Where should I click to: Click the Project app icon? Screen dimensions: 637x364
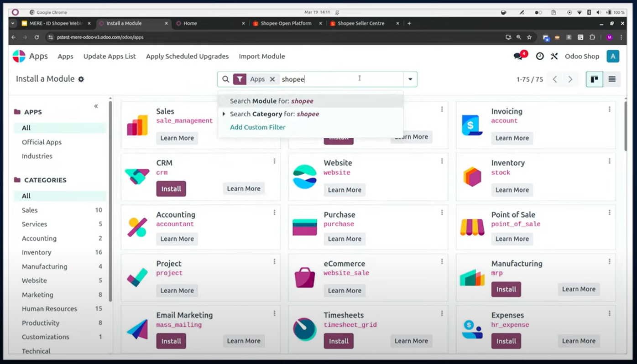click(x=137, y=277)
